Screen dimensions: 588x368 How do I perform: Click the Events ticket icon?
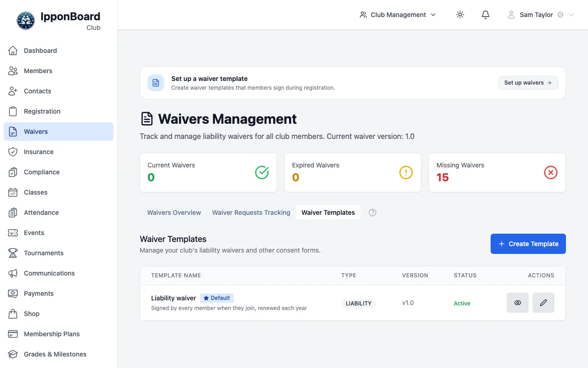click(x=13, y=233)
